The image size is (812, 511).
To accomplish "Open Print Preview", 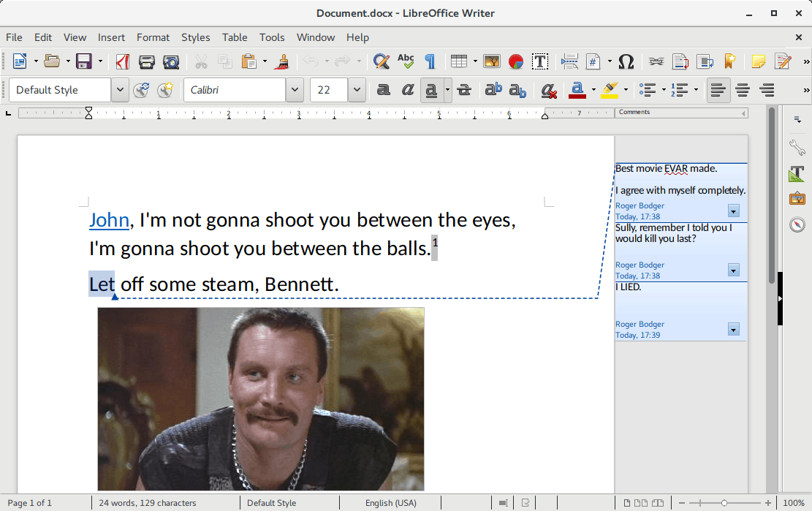I will tap(171, 61).
